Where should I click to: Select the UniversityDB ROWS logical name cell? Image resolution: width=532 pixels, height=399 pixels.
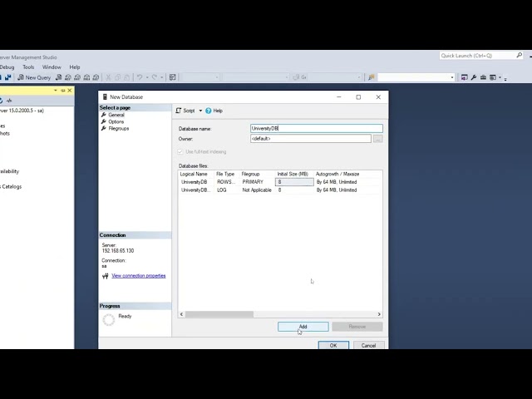(196, 182)
